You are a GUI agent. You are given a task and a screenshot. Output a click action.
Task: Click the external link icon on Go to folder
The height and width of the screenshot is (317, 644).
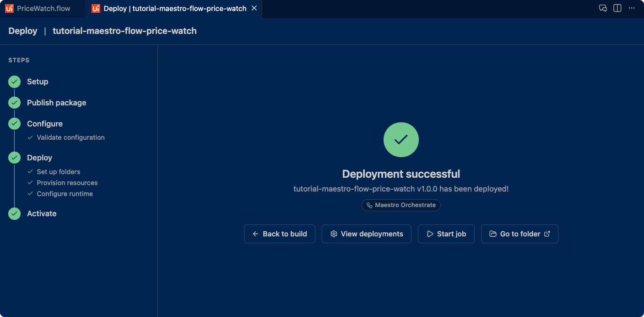click(547, 234)
